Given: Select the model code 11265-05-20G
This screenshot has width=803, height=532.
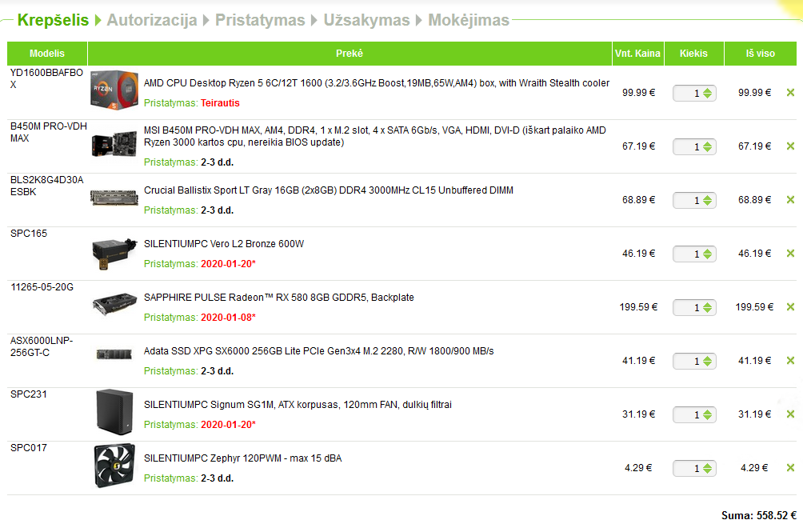Looking at the screenshot, I should click(x=42, y=287).
